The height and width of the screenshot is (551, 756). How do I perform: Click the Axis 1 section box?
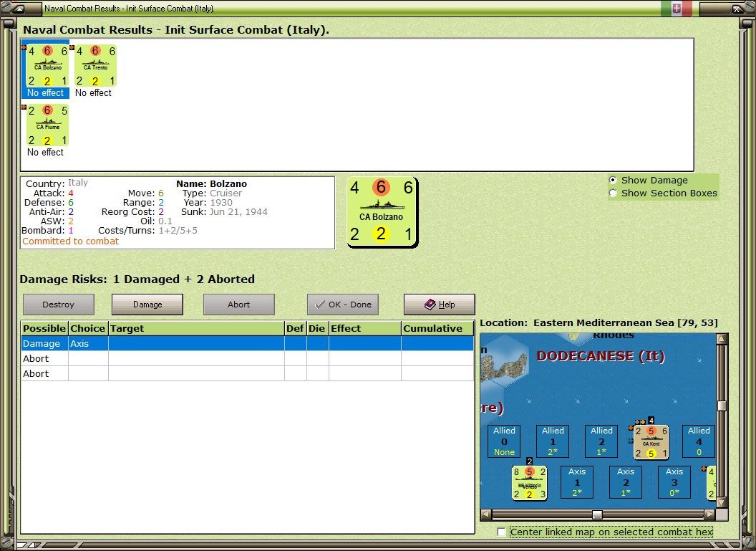coord(576,482)
